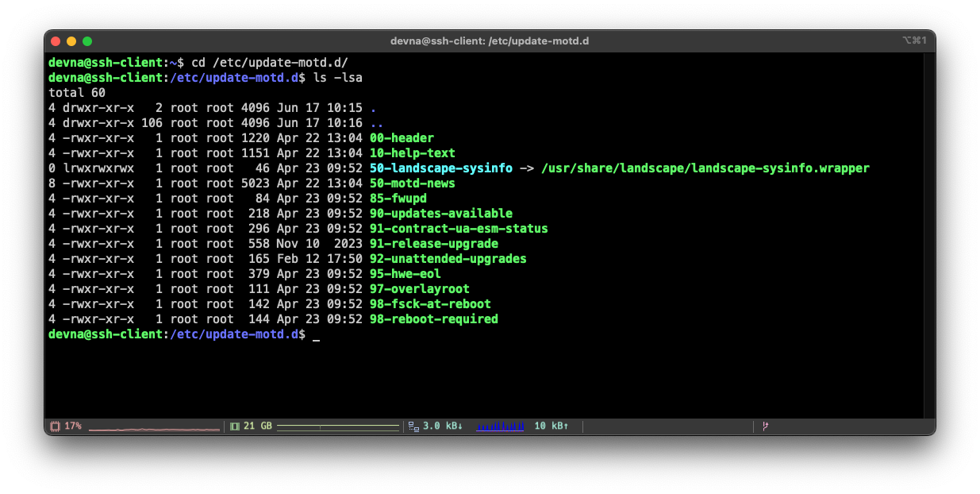Image resolution: width=980 pixels, height=494 pixels.
Task: Click the 92-unattended-upgrades file name
Action: point(448,259)
